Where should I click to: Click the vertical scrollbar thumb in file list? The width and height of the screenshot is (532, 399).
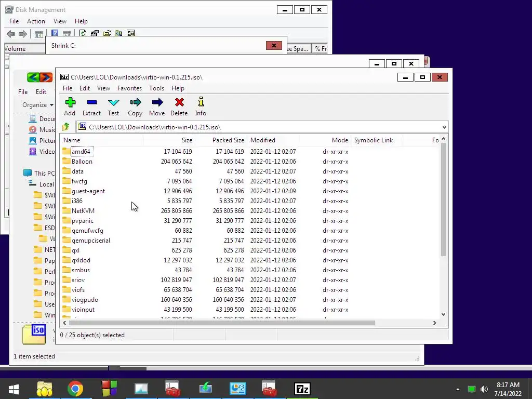443,199
